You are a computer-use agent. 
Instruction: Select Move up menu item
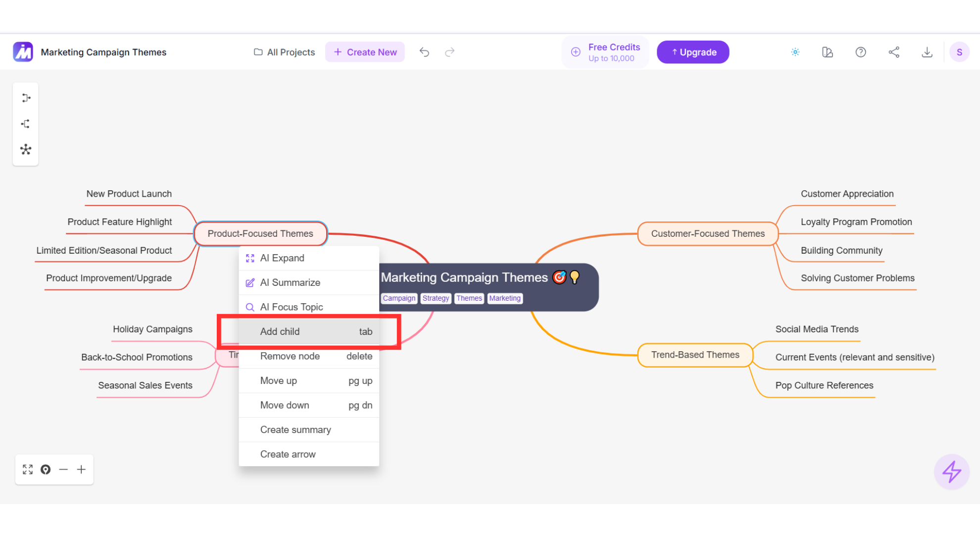309,380
